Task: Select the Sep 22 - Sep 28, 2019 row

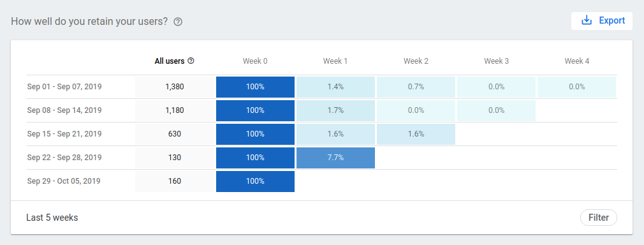Action: (x=321, y=158)
